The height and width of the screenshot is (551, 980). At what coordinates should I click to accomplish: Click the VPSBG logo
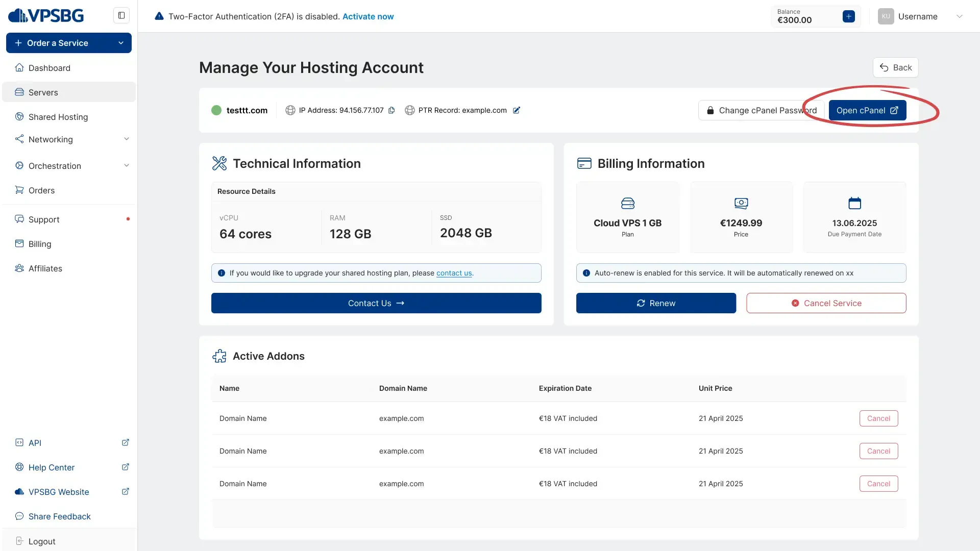tap(46, 15)
